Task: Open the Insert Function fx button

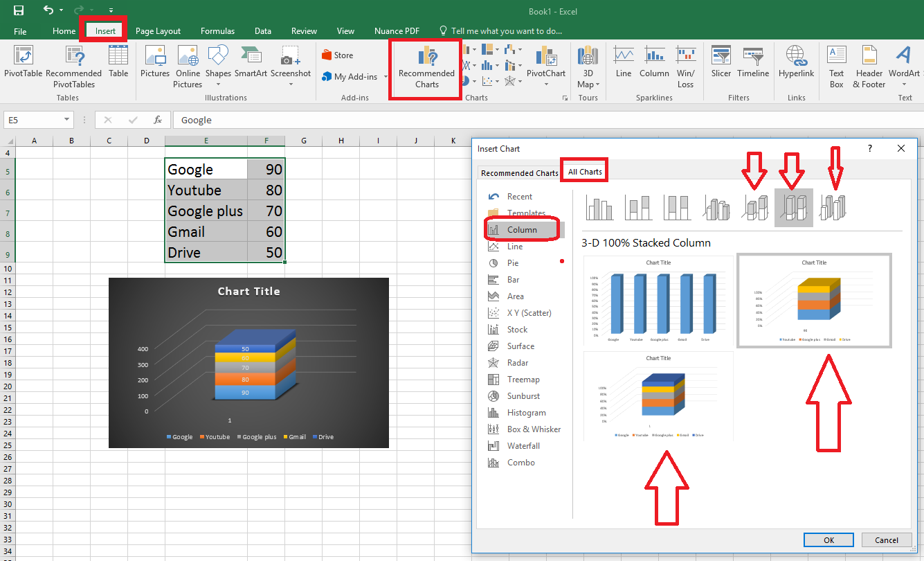Action: (158, 120)
